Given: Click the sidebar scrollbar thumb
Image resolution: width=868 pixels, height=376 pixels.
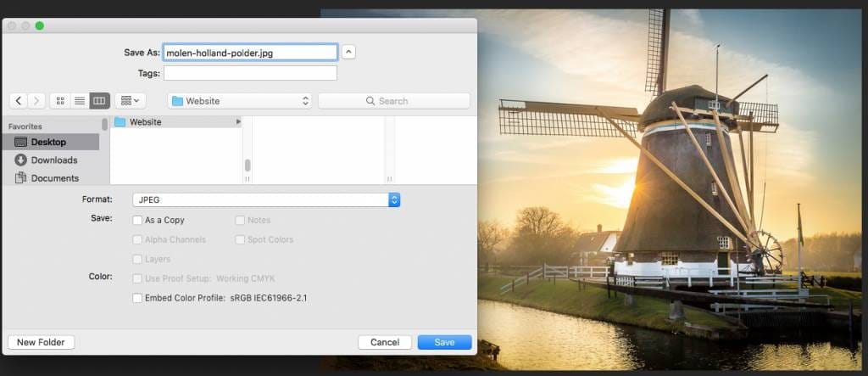Looking at the screenshot, I should (x=104, y=124).
